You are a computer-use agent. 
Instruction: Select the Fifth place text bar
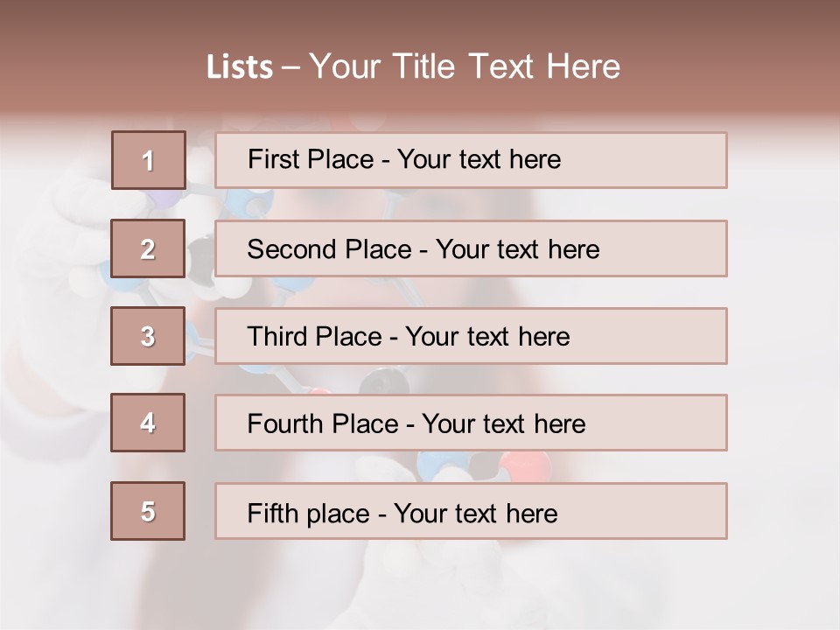pos(471,511)
